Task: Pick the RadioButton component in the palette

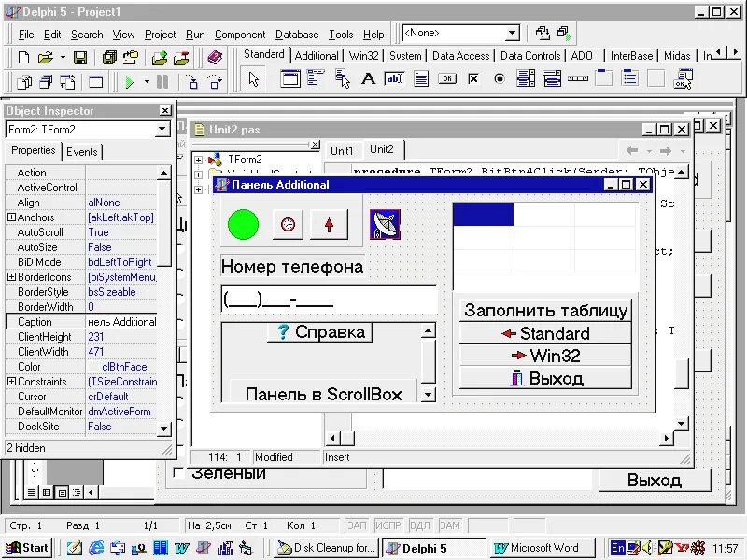Action: pos(500,78)
